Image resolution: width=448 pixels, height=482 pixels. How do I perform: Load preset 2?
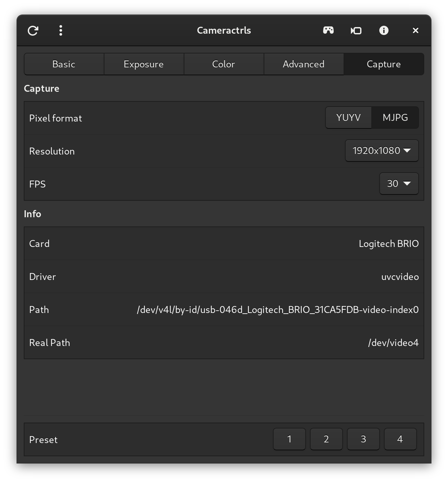pyautogui.click(x=326, y=439)
